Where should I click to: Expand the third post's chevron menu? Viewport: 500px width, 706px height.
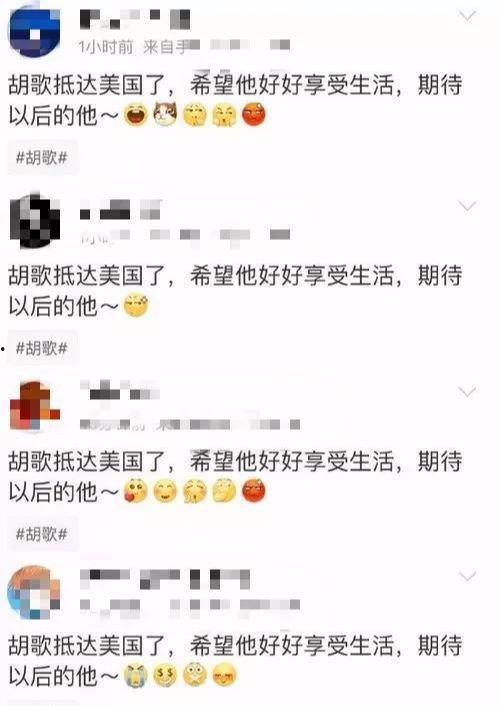click(467, 392)
